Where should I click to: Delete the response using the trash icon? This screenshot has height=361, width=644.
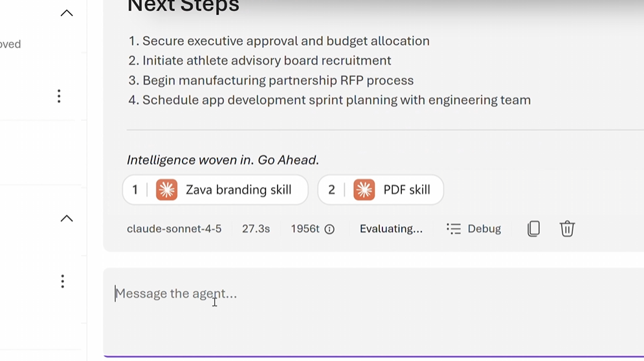[567, 228]
